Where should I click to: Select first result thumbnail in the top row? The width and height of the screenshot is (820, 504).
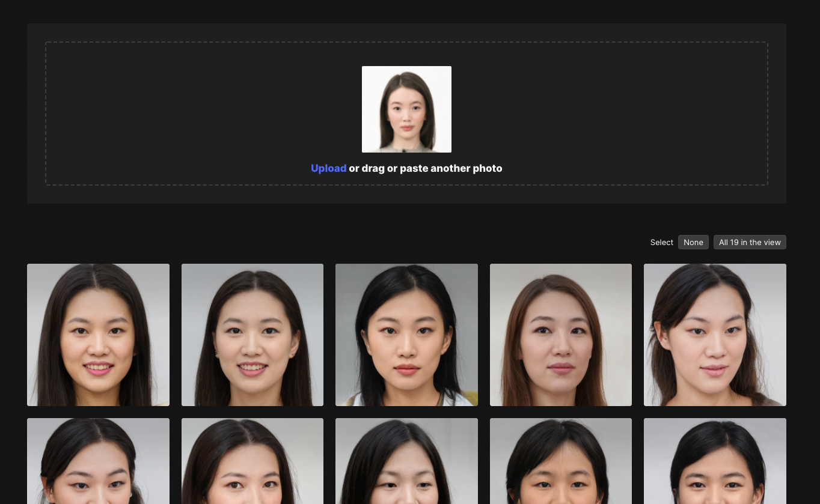(x=98, y=335)
